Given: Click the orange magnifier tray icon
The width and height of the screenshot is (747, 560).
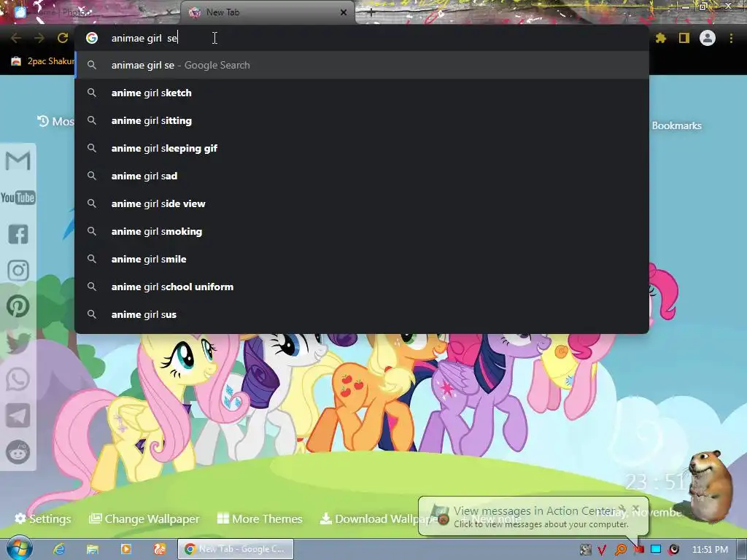Looking at the screenshot, I should click(621, 550).
